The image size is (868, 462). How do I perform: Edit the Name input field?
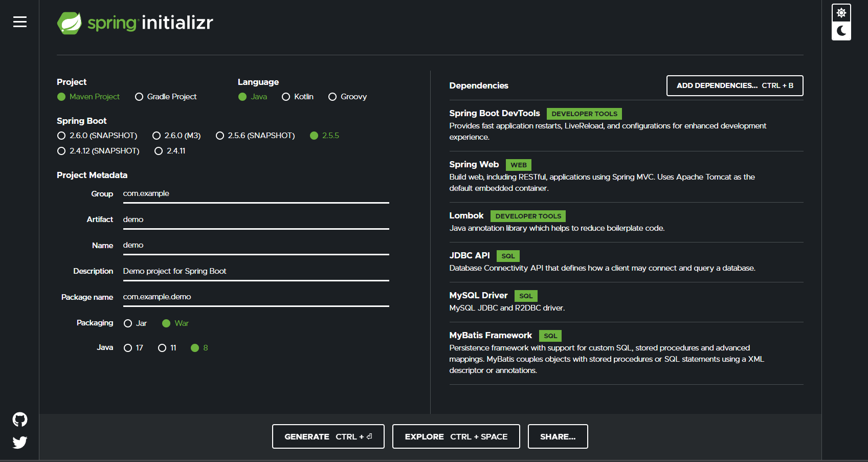256,246
